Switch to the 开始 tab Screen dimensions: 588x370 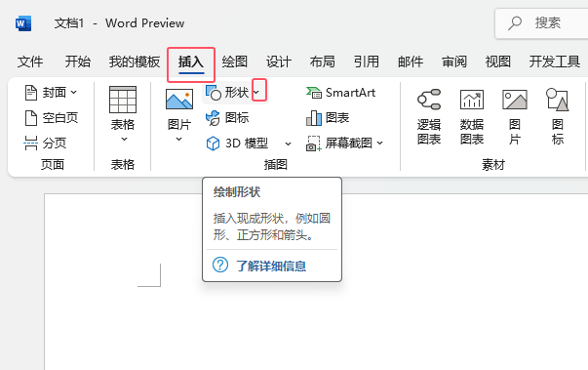78,62
